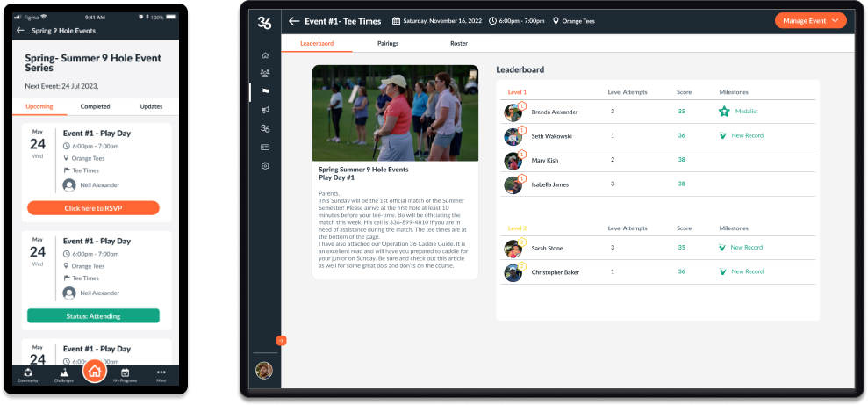Image resolution: width=868 pixels, height=405 pixels.
Task: Open the members group icon in sidebar
Action: (x=265, y=73)
